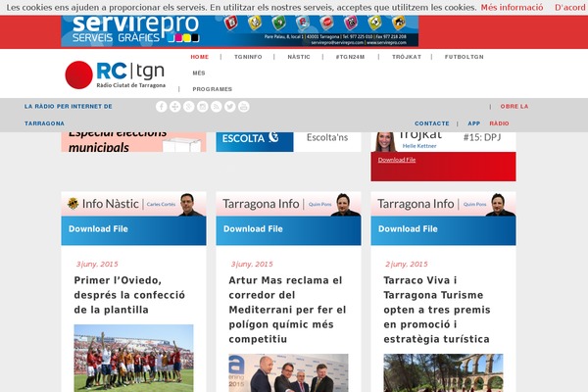The width and height of the screenshot is (588, 392).
Task: Click the ESCOLTA listen button
Action: point(255,142)
